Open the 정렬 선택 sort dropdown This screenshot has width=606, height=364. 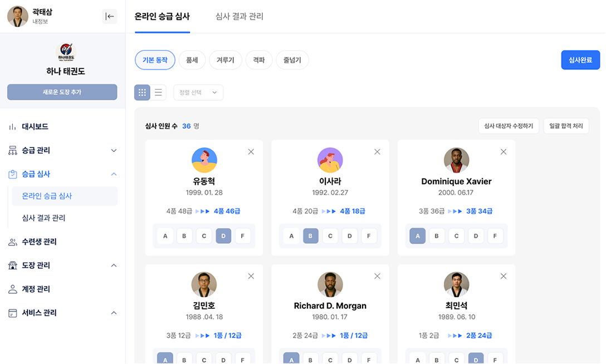point(198,92)
